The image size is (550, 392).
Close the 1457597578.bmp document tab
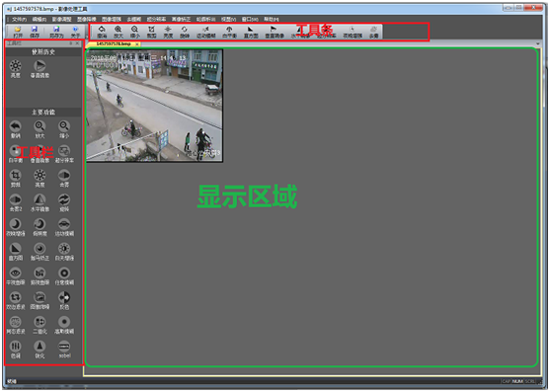pyautogui.click(x=137, y=44)
